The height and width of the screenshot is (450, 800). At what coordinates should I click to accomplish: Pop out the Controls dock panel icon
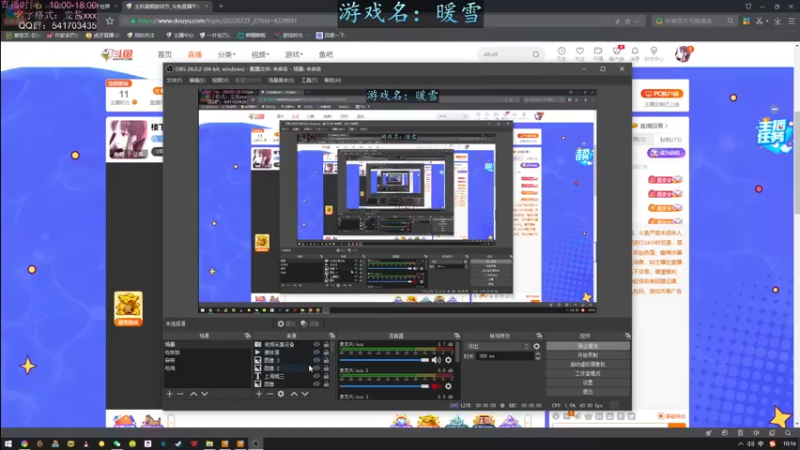[x=628, y=336]
